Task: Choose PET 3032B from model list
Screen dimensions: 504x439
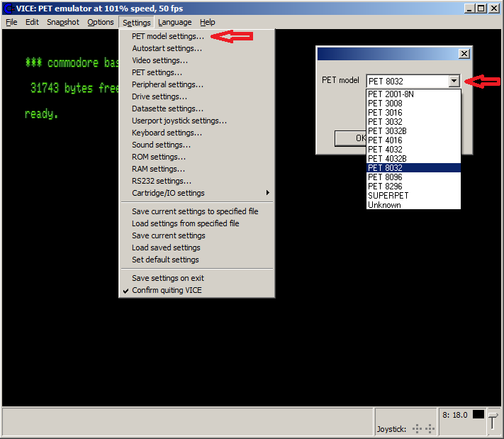Action: (x=413, y=131)
